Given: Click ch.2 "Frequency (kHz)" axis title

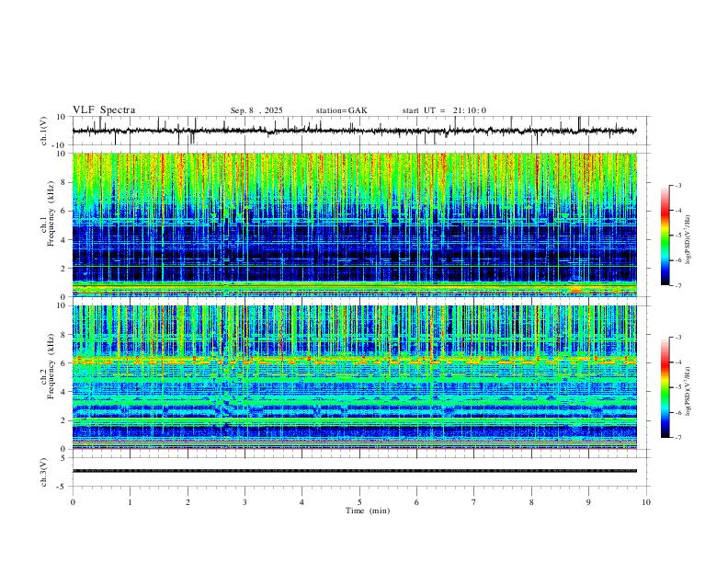Looking at the screenshot, I should 51,366.
